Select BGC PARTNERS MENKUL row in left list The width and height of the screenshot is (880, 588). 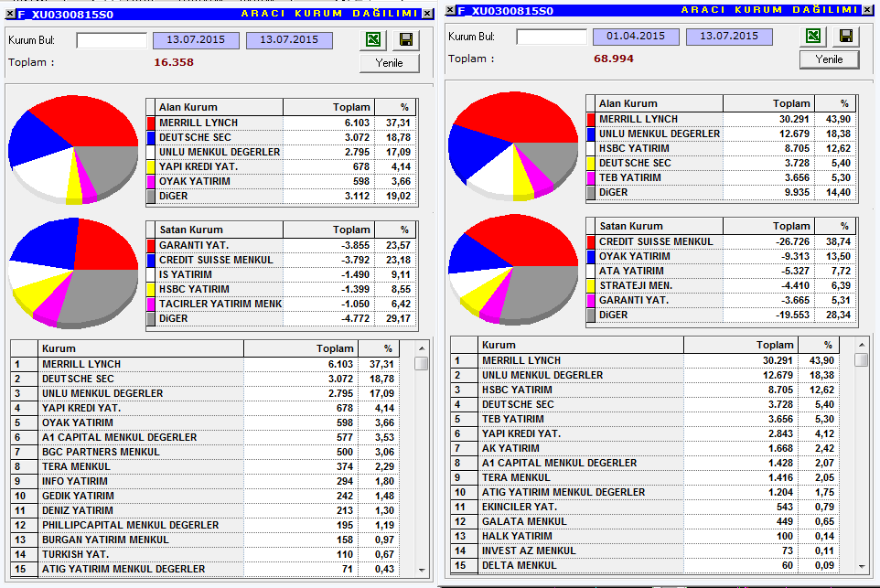coord(205,452)
